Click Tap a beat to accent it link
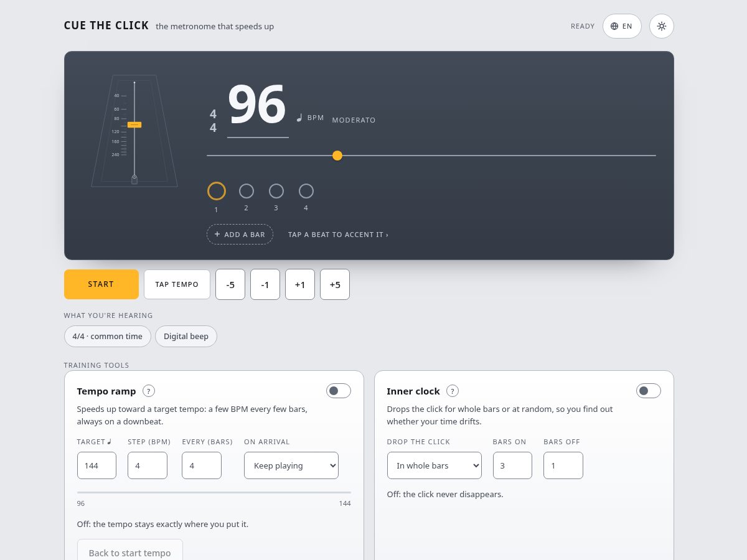This screenshot has width=747, height=560. (x=338, y=235)
